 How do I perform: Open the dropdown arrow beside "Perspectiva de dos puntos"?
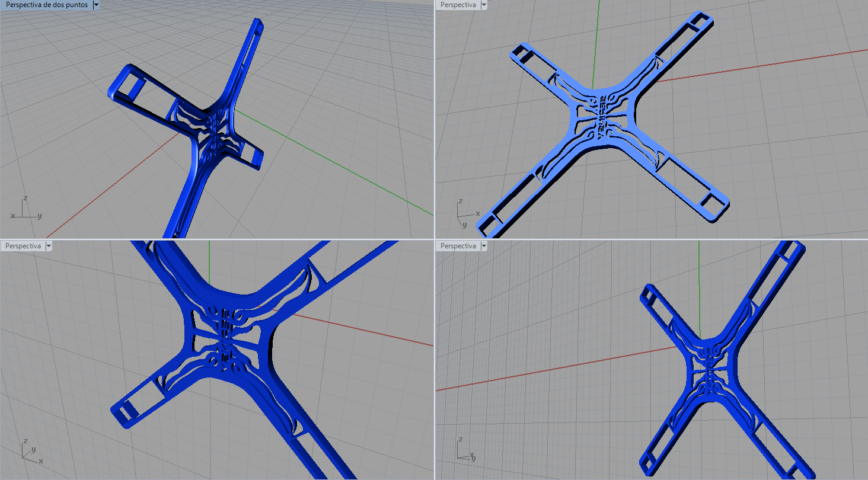tap(97, 5)
